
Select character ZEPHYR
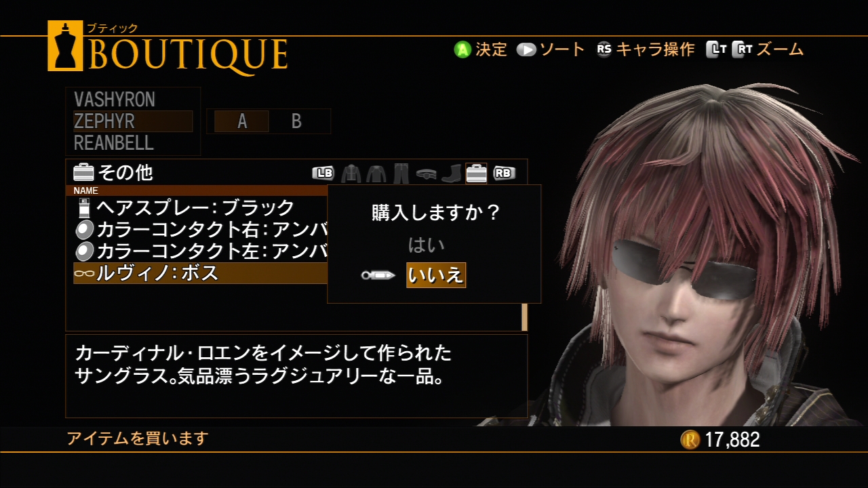[133, 121]
